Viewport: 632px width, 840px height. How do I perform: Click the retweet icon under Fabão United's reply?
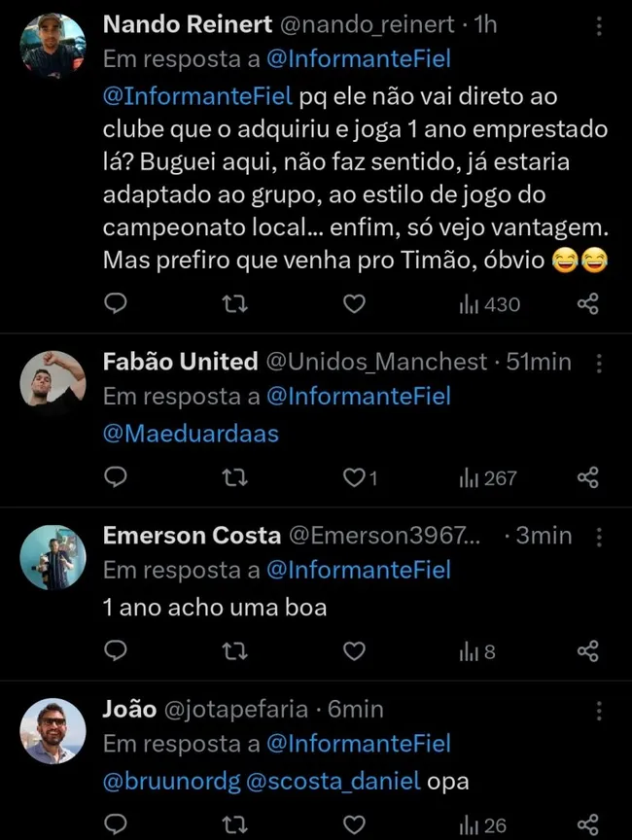(233, 476)
